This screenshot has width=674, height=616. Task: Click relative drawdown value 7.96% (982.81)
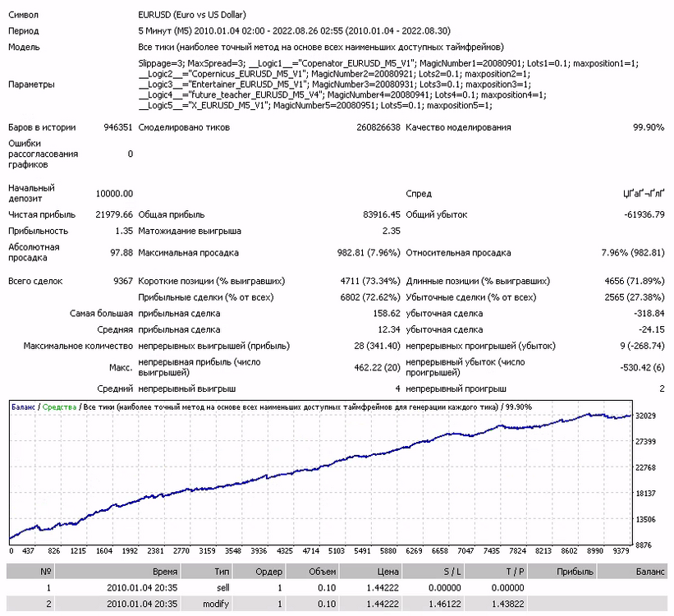633,252
